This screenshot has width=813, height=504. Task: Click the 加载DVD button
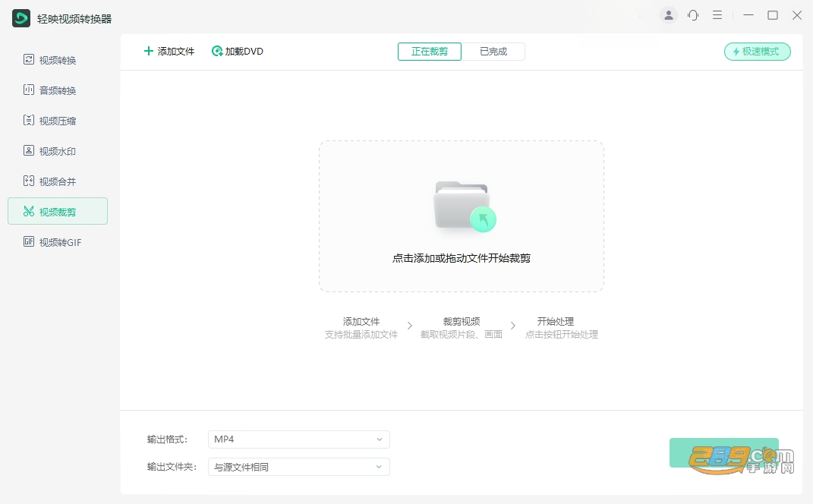238,52
